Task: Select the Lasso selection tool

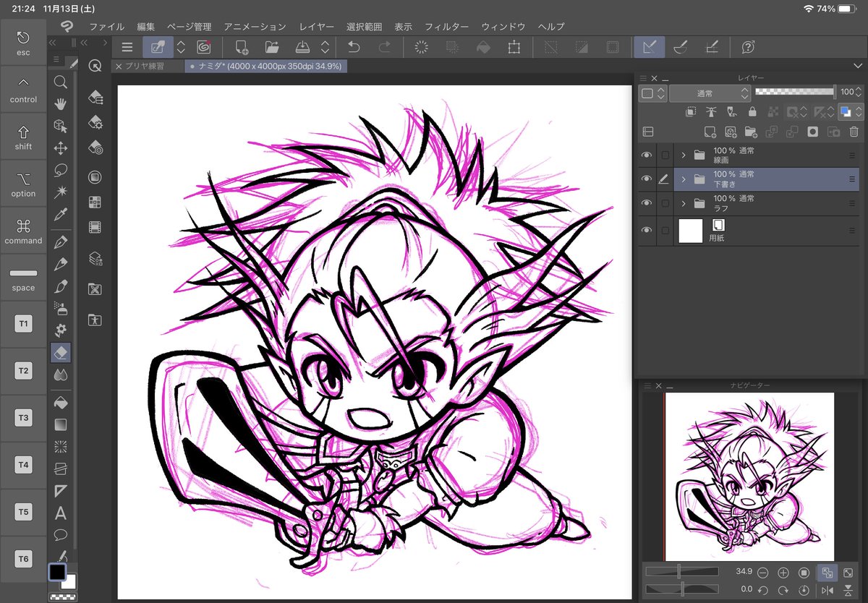Action: [61, 171]
